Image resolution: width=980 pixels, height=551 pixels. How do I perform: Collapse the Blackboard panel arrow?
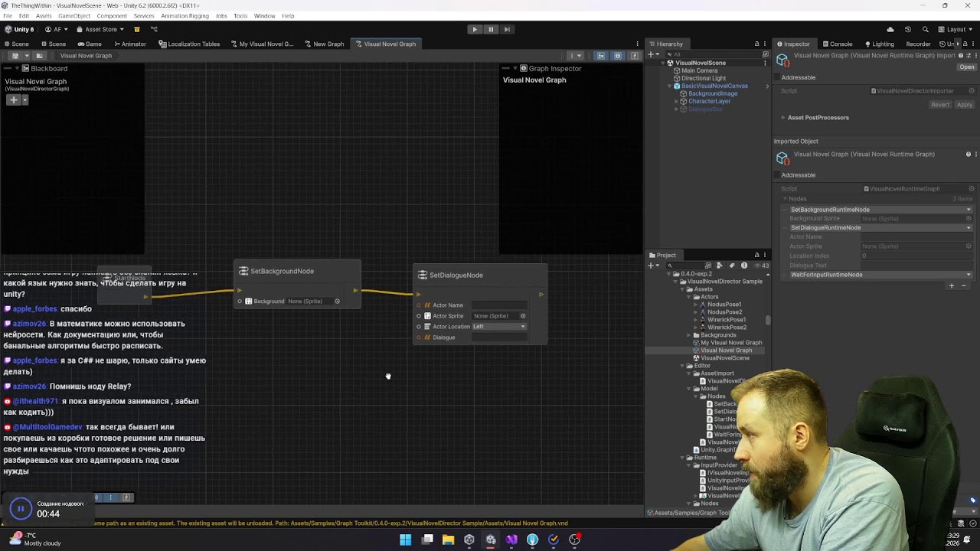tap(15, 68)
